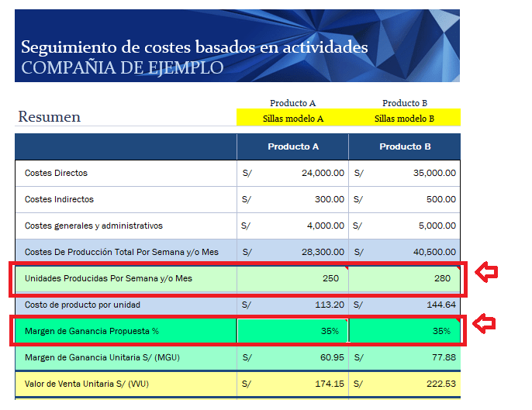Select Valor de Venta Unitaria value 174.15
The height and width of the screenshot is (410, 532).
tap(292, 384)
